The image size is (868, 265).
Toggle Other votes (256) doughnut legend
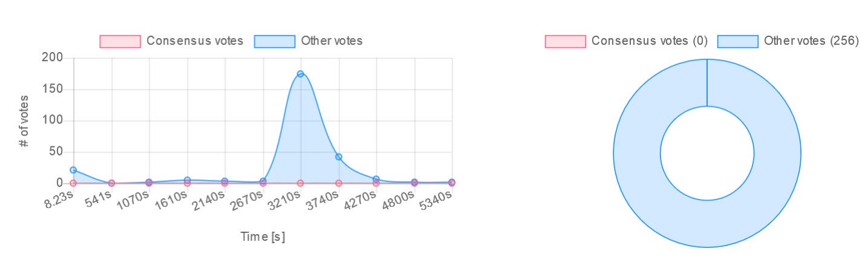[x=788, y=41]
